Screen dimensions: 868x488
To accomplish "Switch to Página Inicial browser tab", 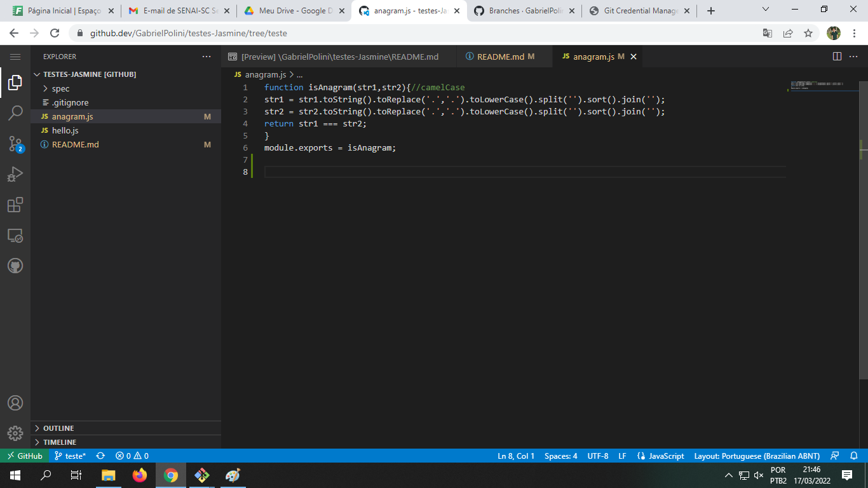I will (63, 11).
